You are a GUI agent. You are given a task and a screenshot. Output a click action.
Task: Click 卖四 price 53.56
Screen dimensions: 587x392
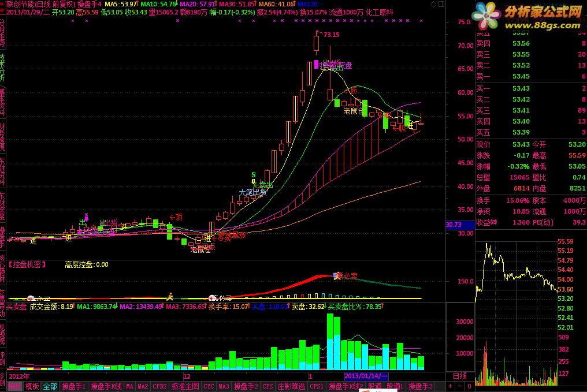(x=521, y=44)
